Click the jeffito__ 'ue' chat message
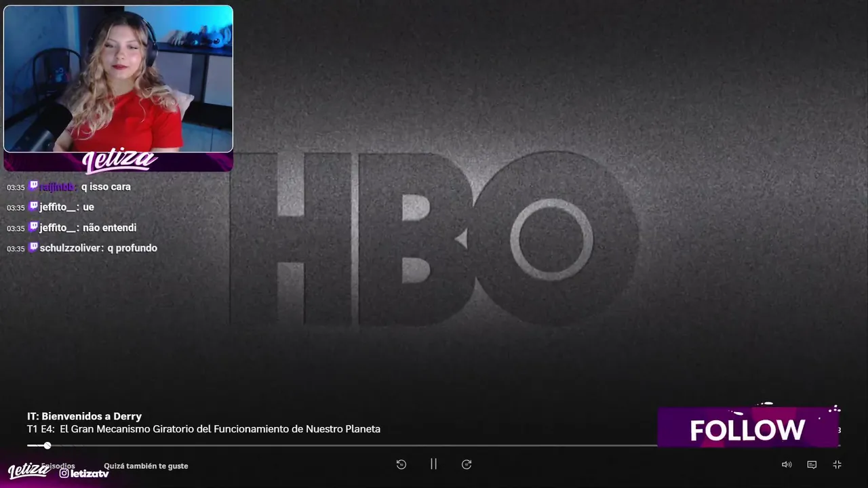 (x=51, y=207)
